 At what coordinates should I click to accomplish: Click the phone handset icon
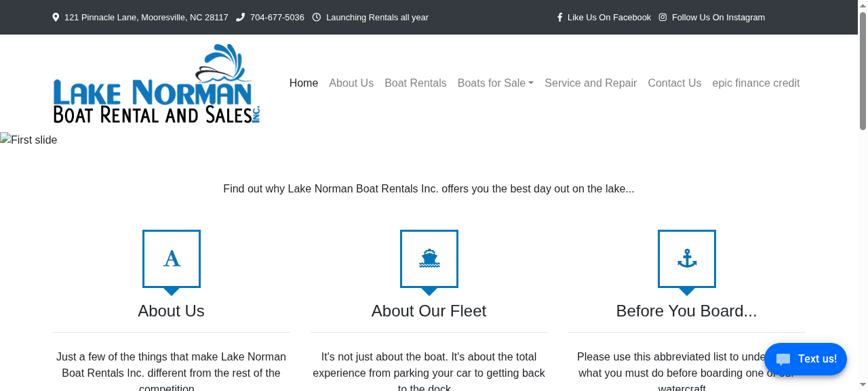[240, 18]
